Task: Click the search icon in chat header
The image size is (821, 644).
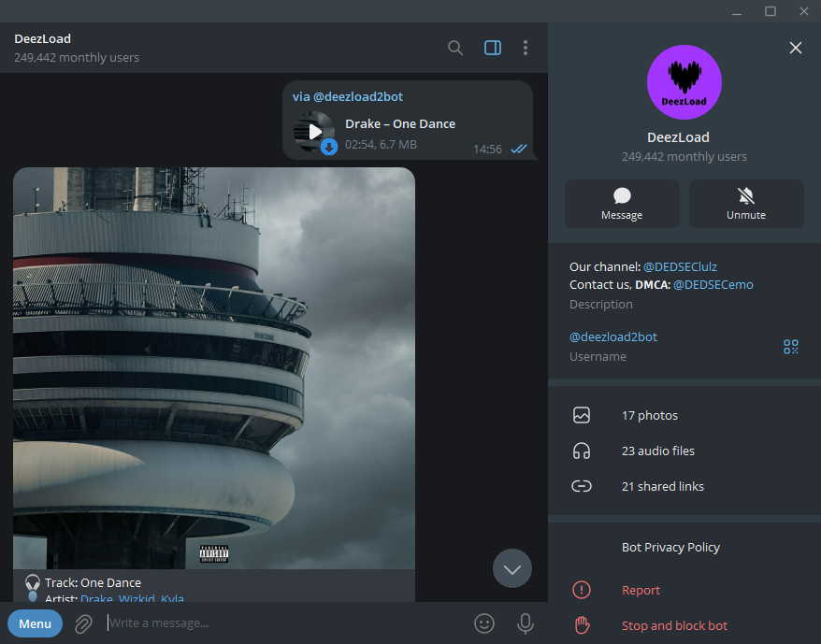Action: click(x=455, y=48)
